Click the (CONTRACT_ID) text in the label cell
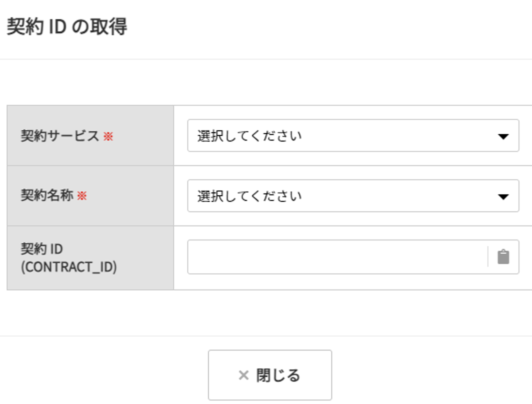This screenshot has width=532, height=404. point(69,267)
